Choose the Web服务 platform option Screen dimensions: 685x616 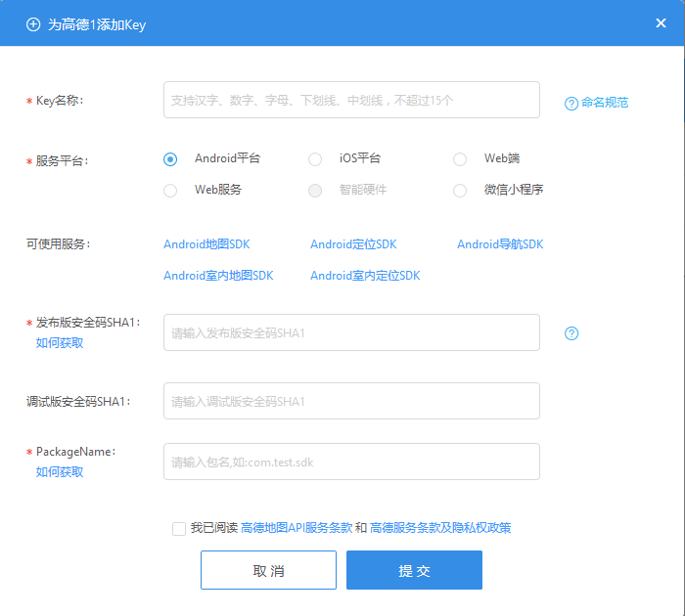[x=170, y=191]
